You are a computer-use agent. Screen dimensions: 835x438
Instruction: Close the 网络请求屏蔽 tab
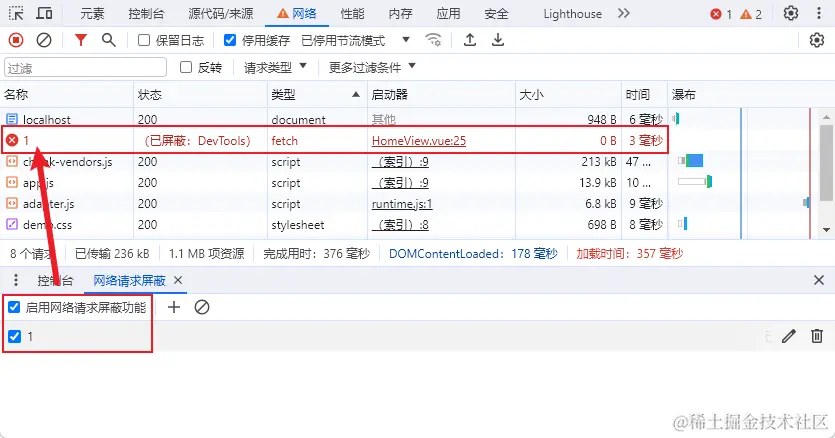(x=178, y=280)
